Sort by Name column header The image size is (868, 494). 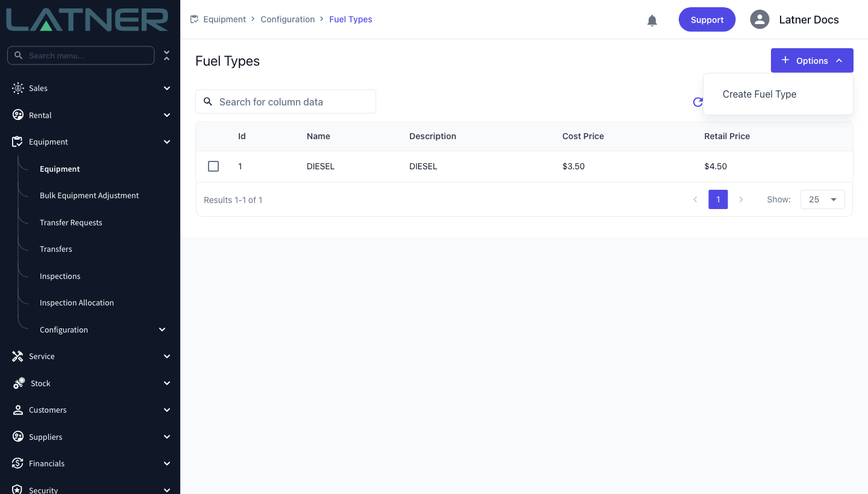(318, 136)
